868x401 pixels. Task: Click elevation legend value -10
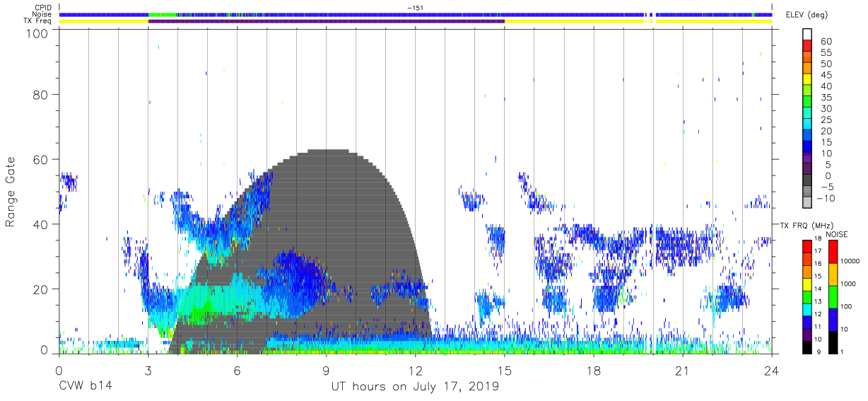pyautogui.click(x=826, y=197)
